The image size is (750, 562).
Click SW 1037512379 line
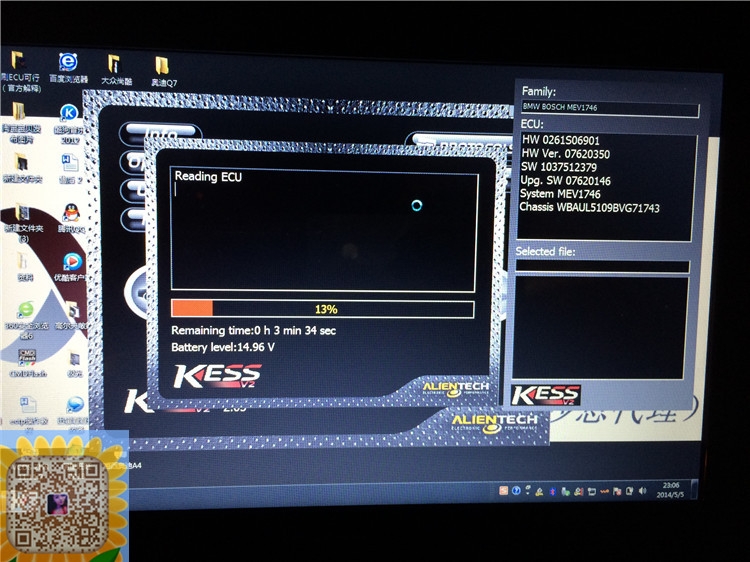[559, 167]
